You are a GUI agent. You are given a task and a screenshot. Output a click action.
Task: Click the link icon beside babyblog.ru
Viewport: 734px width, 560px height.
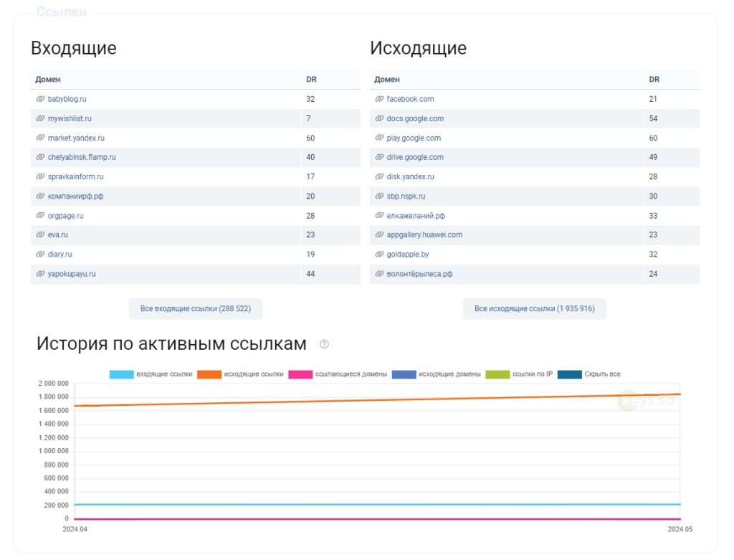[x=40, y=99]
